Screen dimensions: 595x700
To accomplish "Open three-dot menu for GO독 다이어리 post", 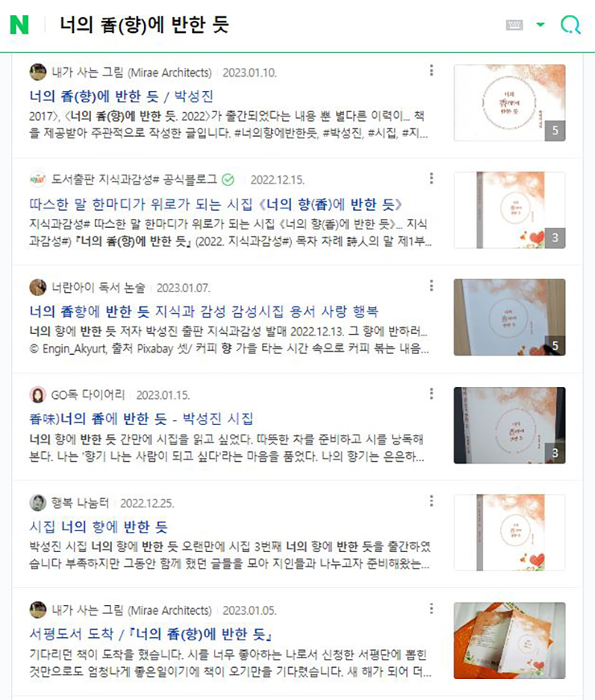I will coord(431,393).
